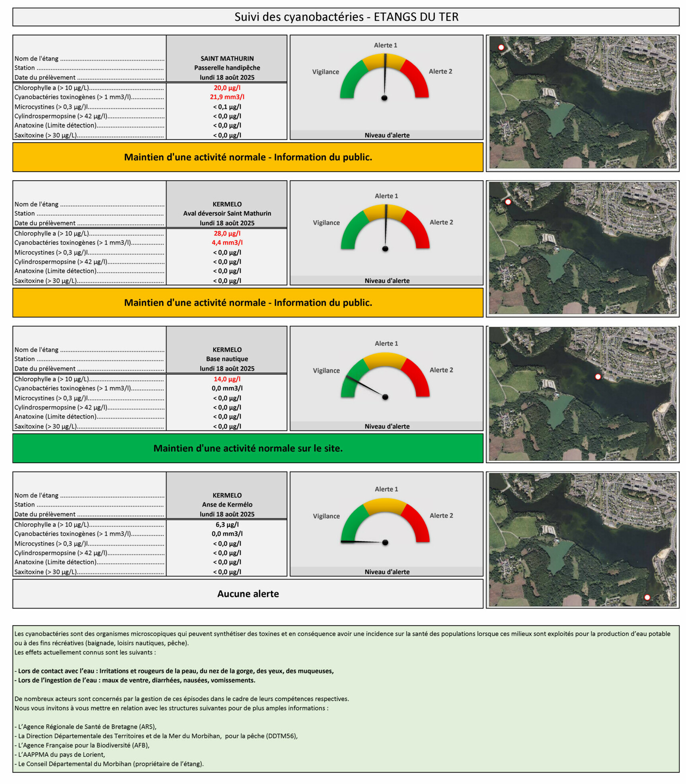Click the red 28,0 µg/l chlorophylle value
The width and height of the screenshot is (686, 784).
[x=227, y=234]
